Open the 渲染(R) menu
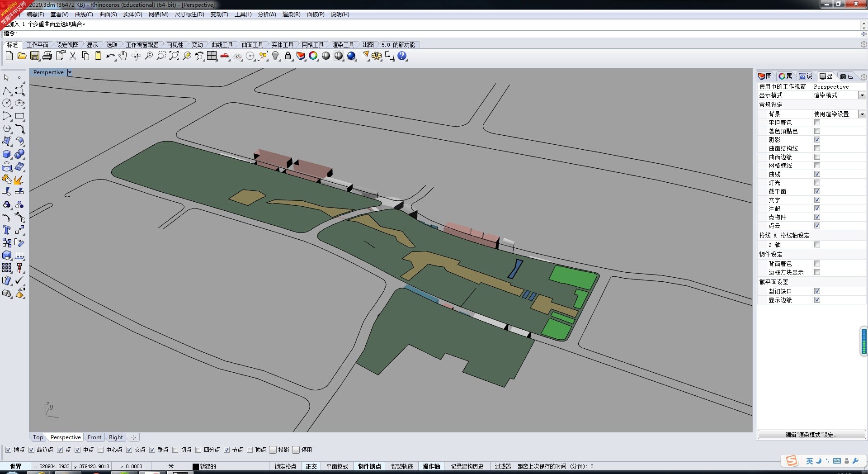Viewport: 868px width, 474px height. 292,14
